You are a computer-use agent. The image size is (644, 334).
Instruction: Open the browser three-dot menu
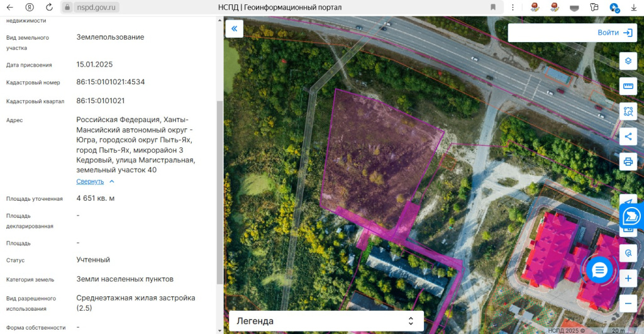click(513, 7)
